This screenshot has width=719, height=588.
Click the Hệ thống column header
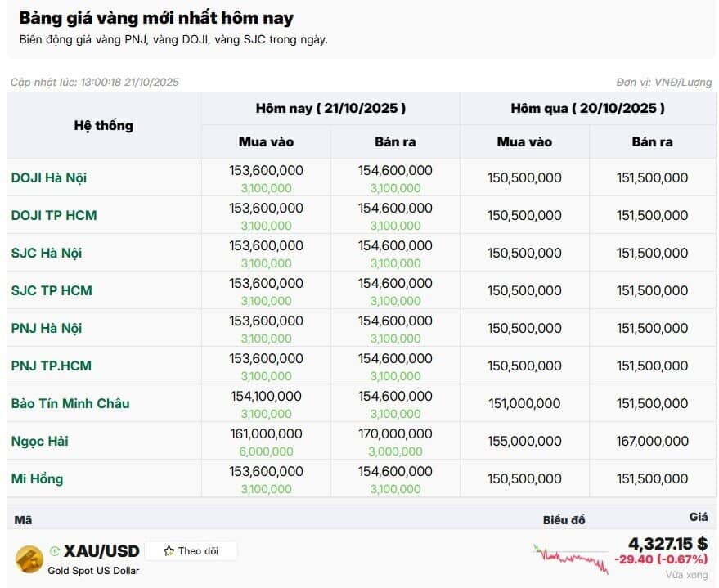point(104,125)
